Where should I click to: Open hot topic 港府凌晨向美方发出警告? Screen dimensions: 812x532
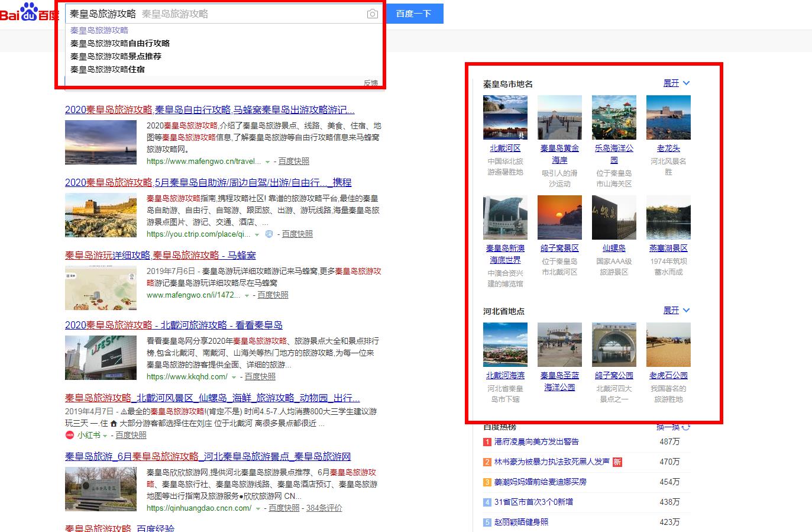click(536, 441)
